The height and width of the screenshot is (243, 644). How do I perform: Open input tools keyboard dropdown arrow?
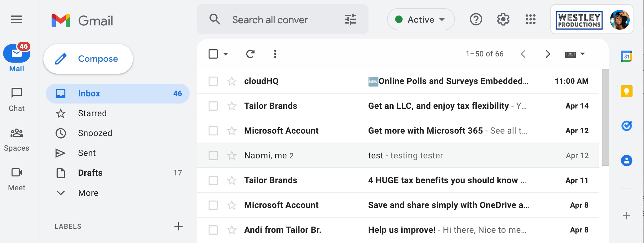pos(583,54)
